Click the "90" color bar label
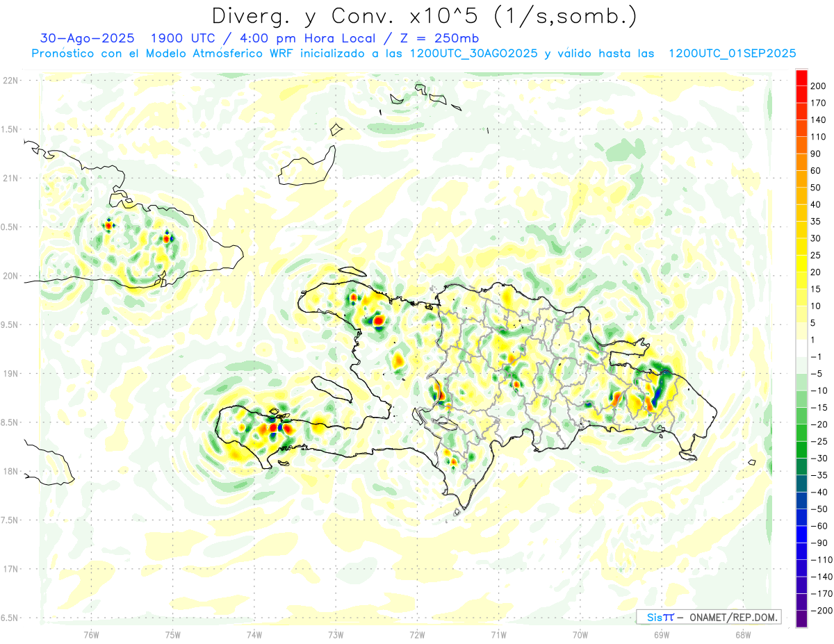 (816, 154)
